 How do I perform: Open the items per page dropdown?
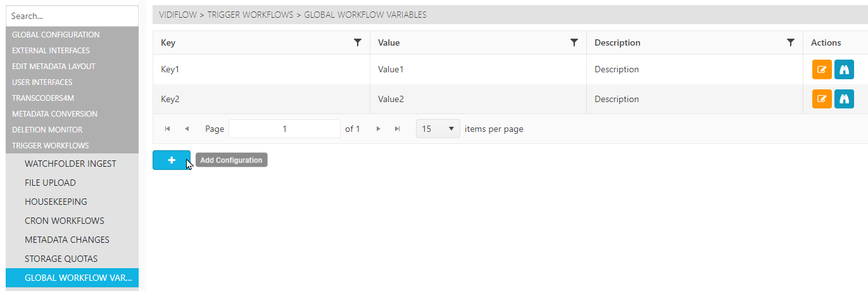437,129
